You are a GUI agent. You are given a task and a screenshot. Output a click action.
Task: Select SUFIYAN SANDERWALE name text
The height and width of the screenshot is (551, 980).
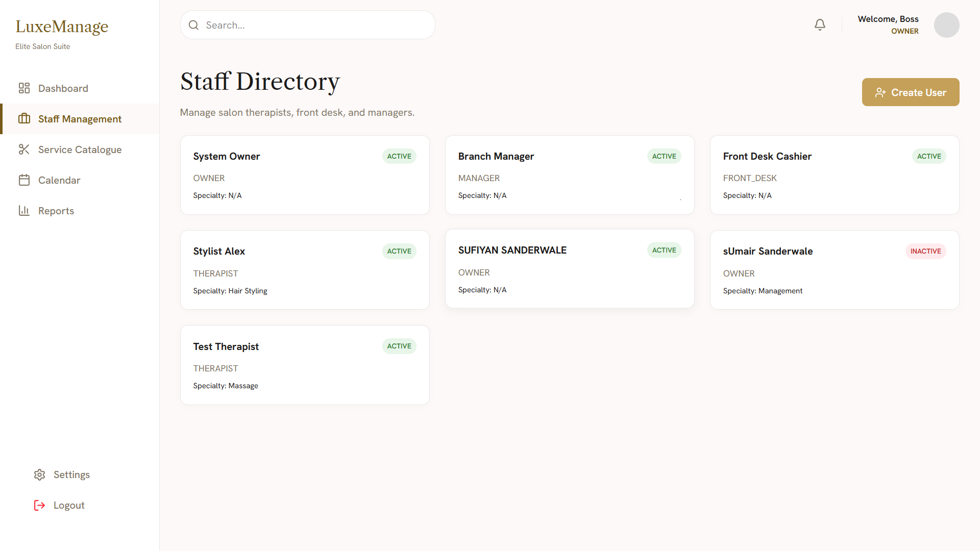point(512,251)
